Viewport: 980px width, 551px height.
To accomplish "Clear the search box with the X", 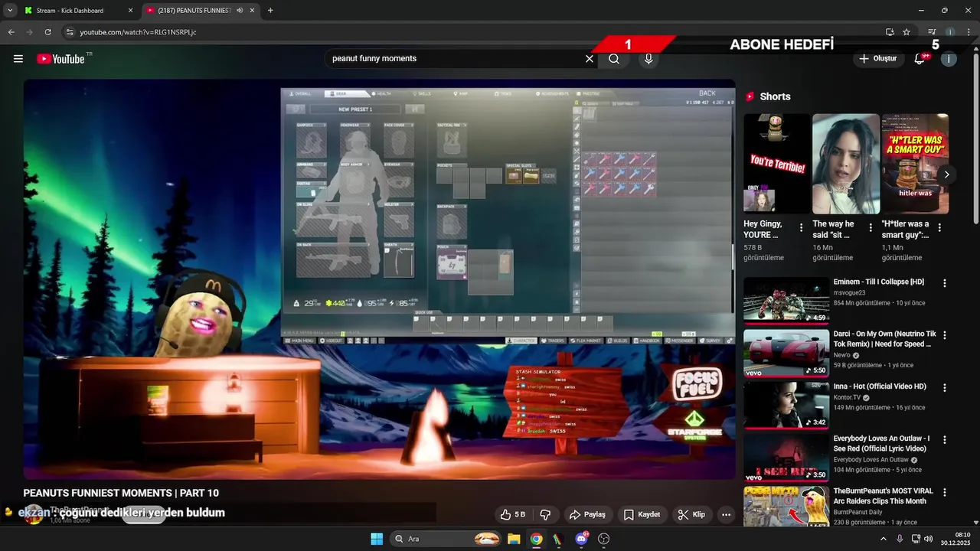I will tap(590, 59).
